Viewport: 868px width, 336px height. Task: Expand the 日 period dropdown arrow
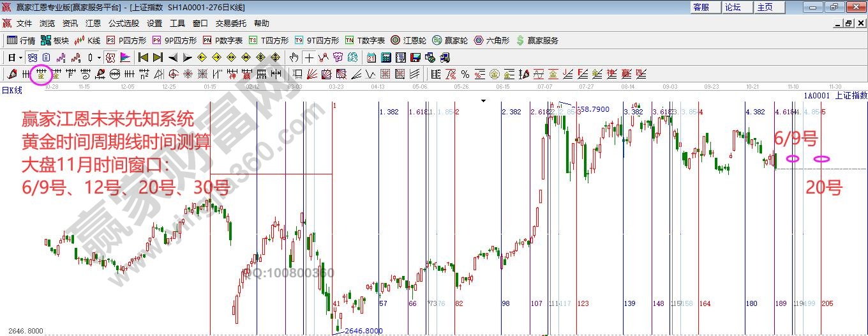[x=20, y=57]
